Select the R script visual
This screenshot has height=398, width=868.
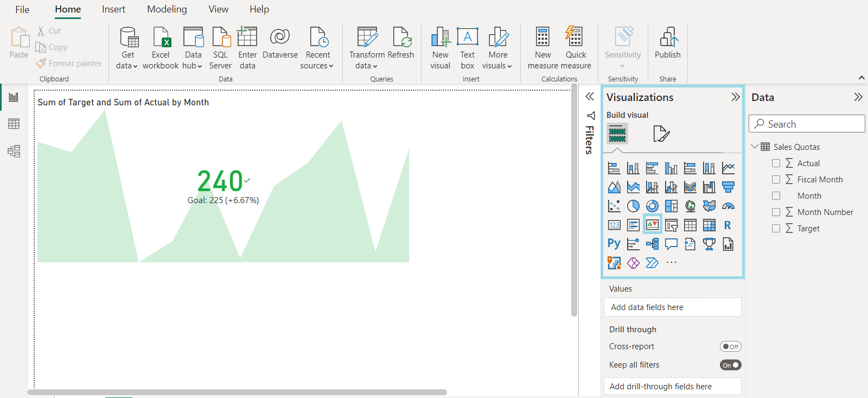728,225
